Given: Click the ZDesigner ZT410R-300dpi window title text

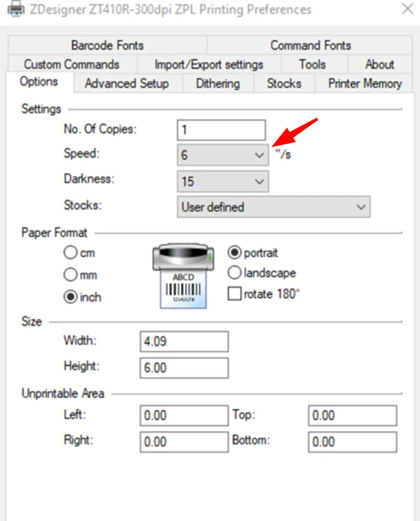Looking at the screenshot, I should pos(170,9).
